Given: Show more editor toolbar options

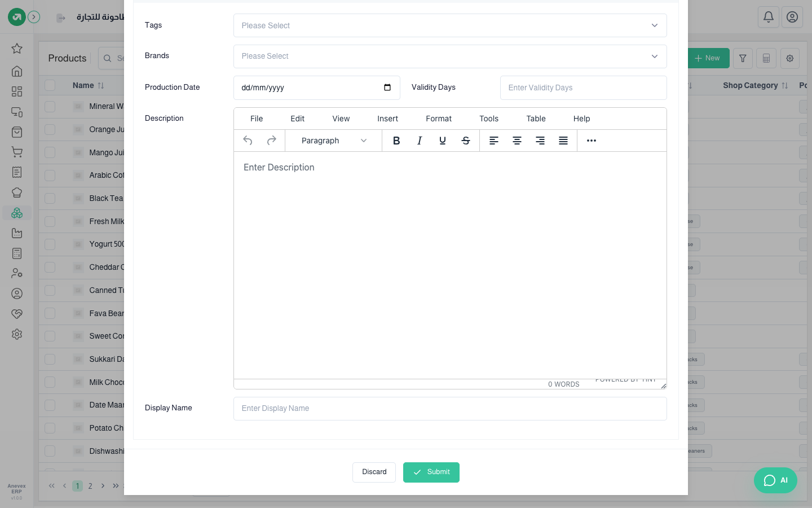Looking at the screenshot, I should click(592, 141).
